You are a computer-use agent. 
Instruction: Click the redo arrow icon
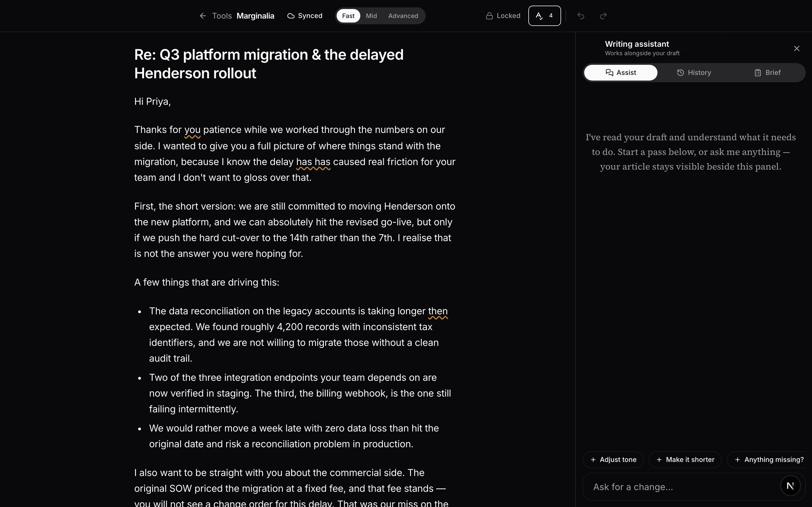click(x=603, y=16)
